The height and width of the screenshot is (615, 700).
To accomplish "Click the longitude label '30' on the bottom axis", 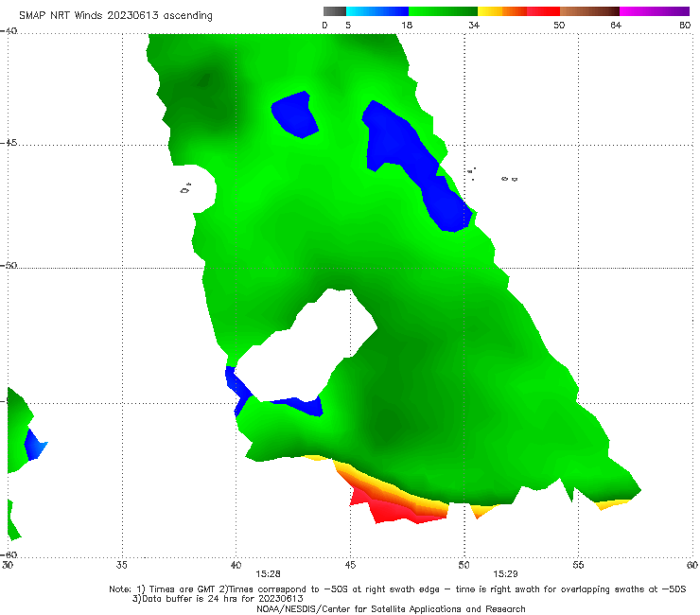I will (8, 565).
